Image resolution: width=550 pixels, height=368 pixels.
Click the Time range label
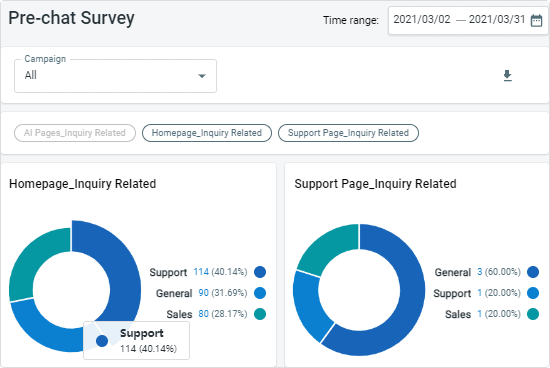tap(351, 20)
